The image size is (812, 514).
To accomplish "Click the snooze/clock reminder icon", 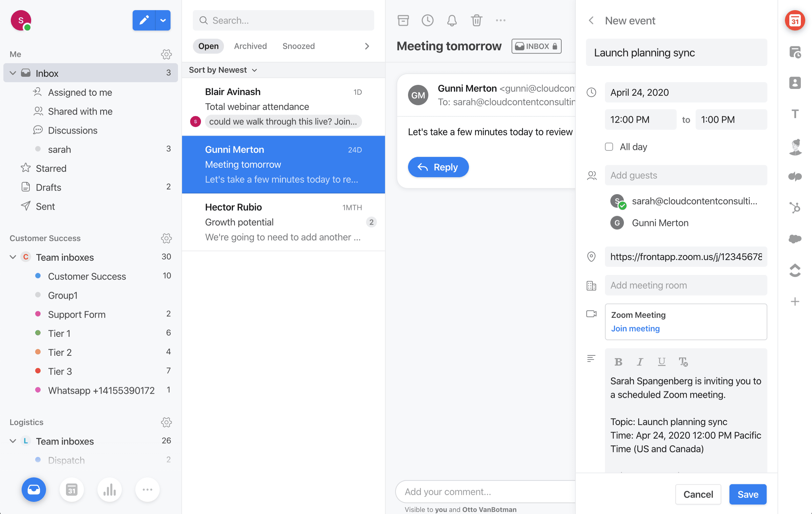I will (x=428, y=20).
